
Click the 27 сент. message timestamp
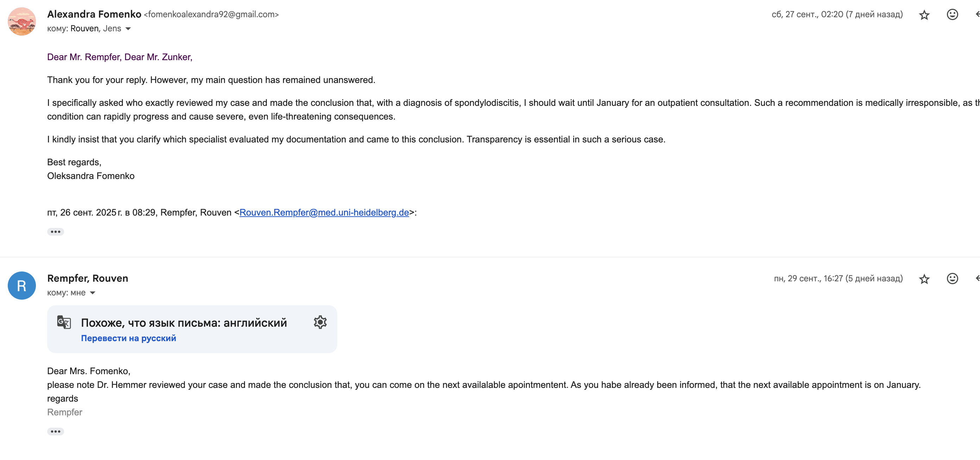pos(837,14)
